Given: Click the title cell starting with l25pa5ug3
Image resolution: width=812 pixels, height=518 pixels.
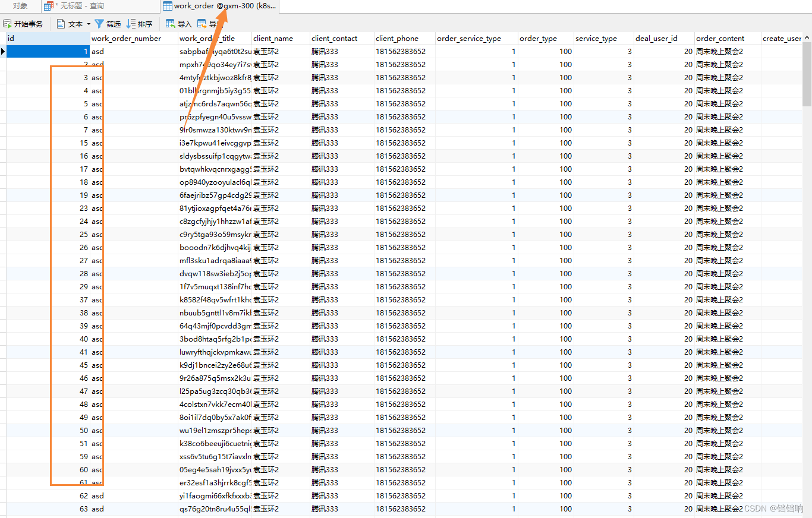Looking at the screenshot, I should click(x=215, y=391).
